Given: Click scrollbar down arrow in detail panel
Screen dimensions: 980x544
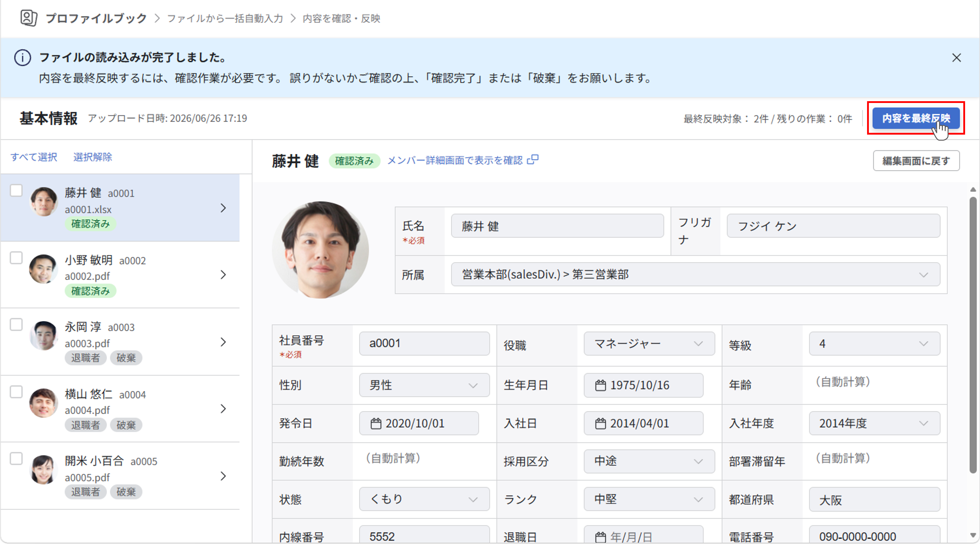Looking at the screenshot, I should click(x=973, y=535).
